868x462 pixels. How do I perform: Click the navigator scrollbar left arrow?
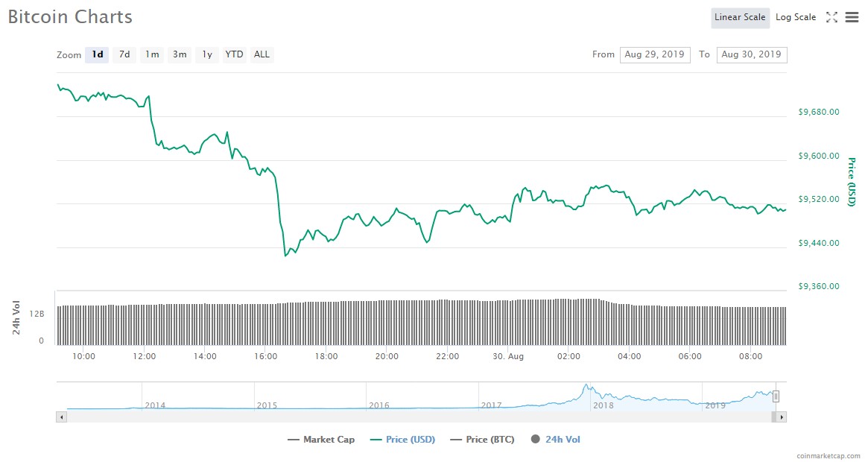pos(61,417)
